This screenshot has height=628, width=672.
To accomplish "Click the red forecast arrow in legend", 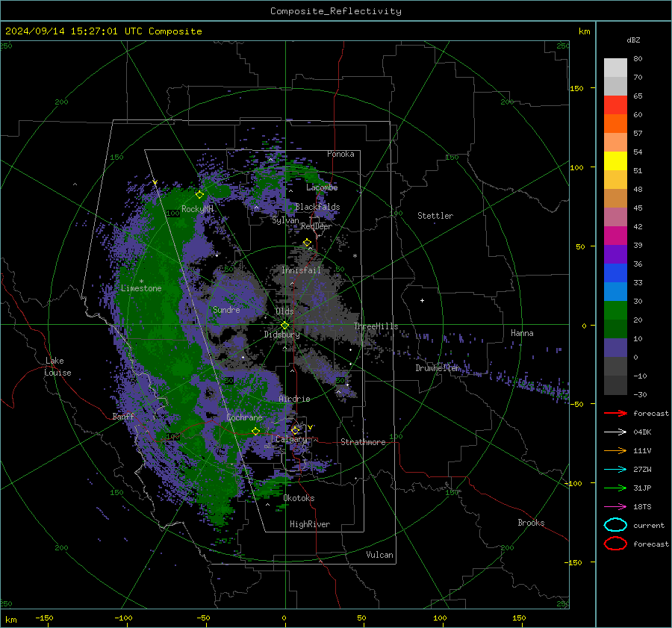I will tap(615, 413).
